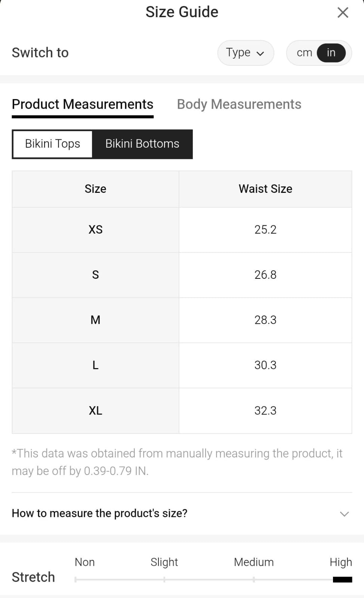This screenshot has width=364, height=598.
Task: Select Bikini Bottoms measurements
Action: tap(142, 144)
